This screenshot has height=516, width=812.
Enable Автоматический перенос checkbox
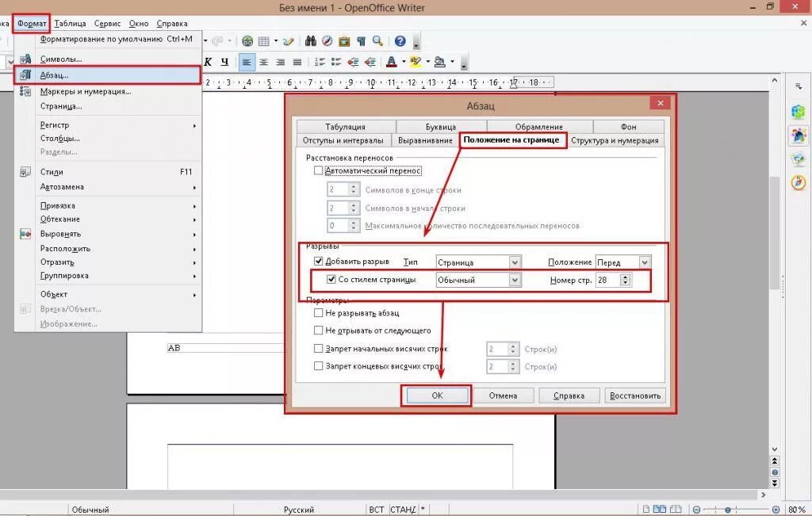(319, 170)
